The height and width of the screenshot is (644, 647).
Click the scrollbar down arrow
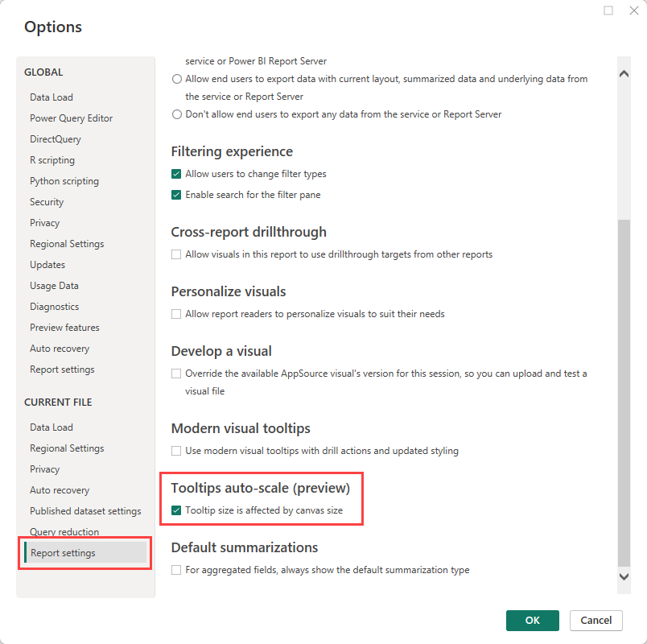coord(624,576)
